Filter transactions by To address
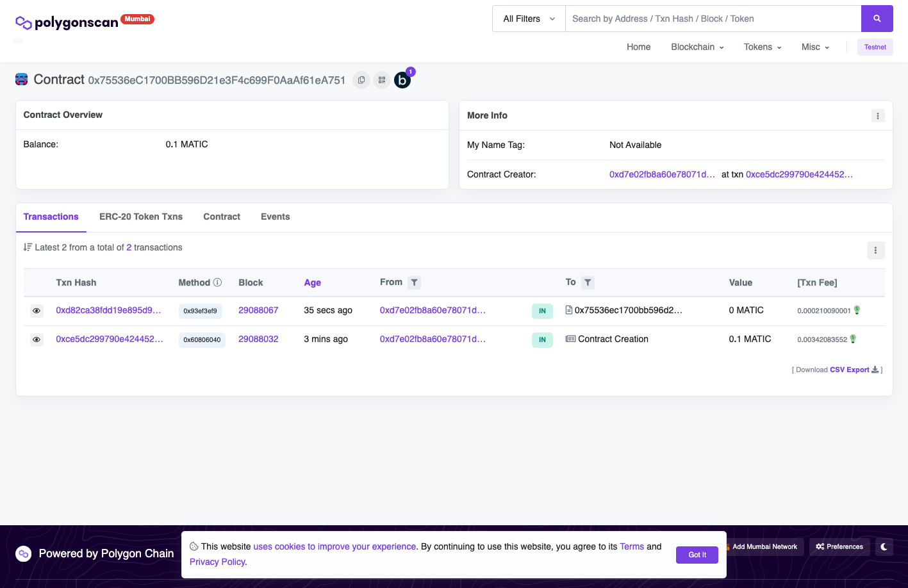This screenshot has width=908, height=588. 588,282
